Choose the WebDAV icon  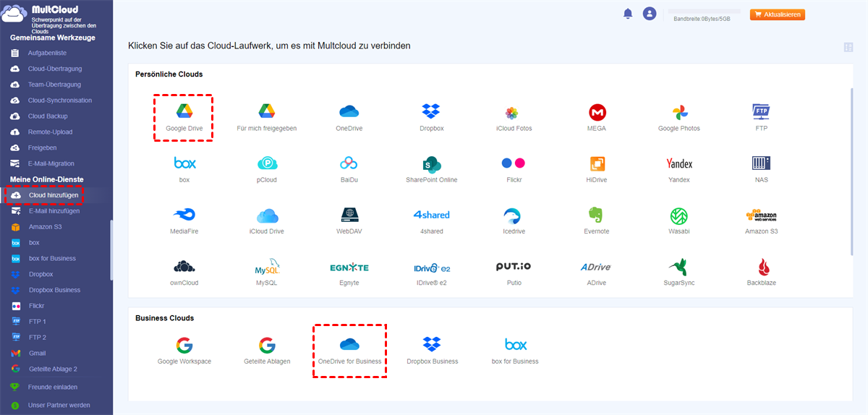point(349,215)
